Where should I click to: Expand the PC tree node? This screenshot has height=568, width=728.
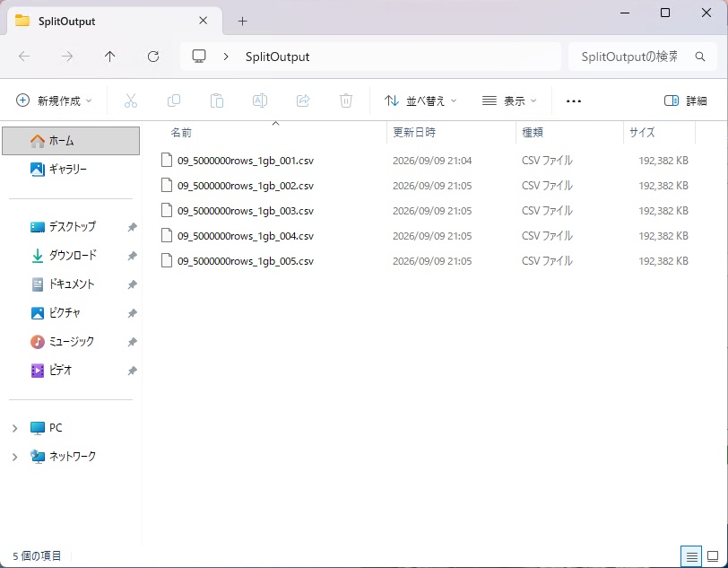(x=15, y=428)
